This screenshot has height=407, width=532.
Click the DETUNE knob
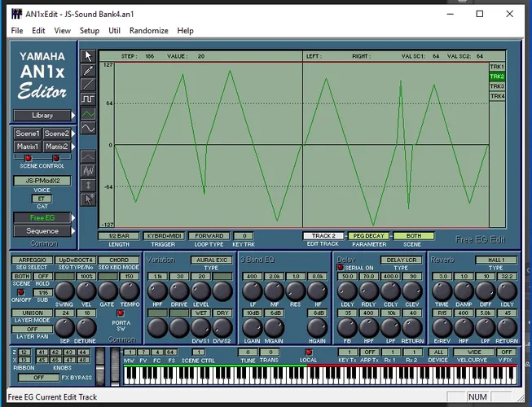[86, 328]
